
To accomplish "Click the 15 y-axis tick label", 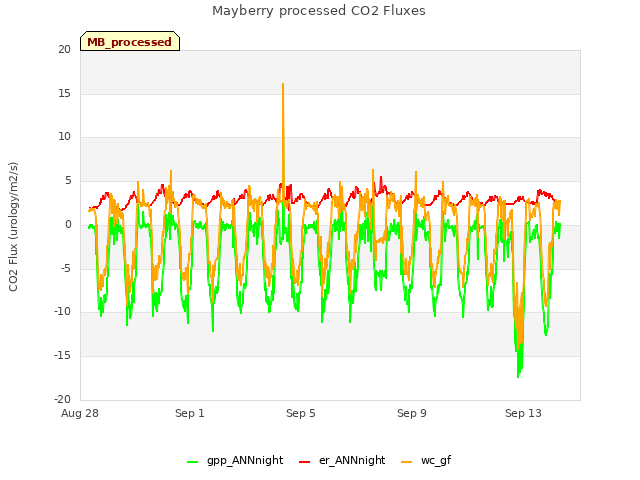I will (64, 93).
